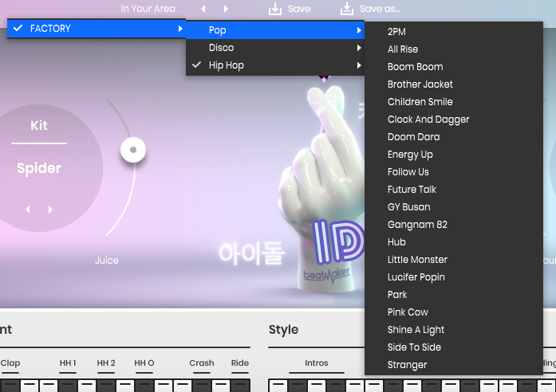Expand the Hip Hop submenu
This screenshot has height=392, width=556.
tap(275, 65)
